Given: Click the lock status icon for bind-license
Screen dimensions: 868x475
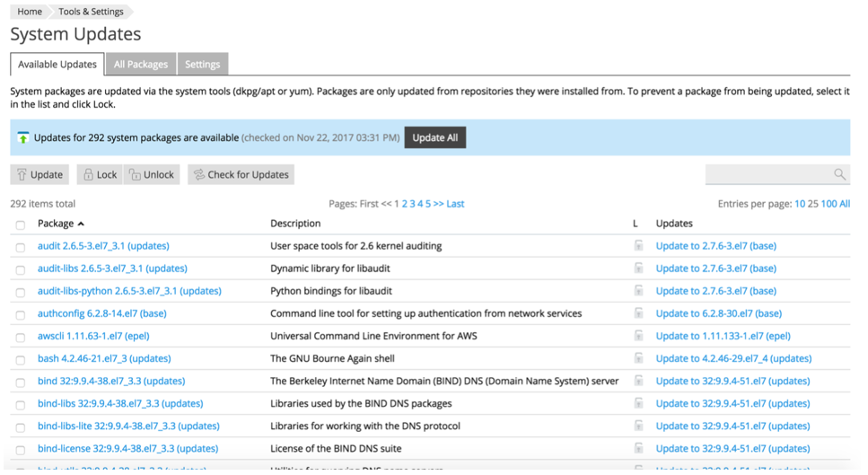Looking at the screenshot, I should click(x=638, y=448).
